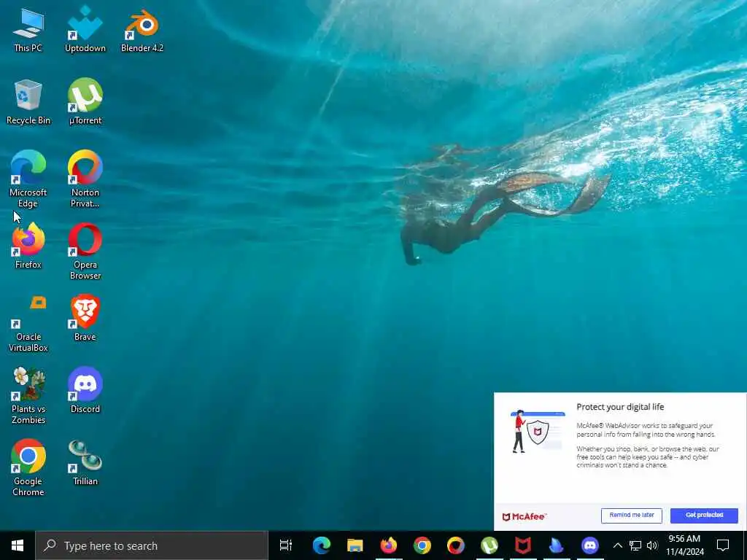Viewport: 747px width, 560px height.
Task: Show hidden system tray icons
Action: [617, 545]
